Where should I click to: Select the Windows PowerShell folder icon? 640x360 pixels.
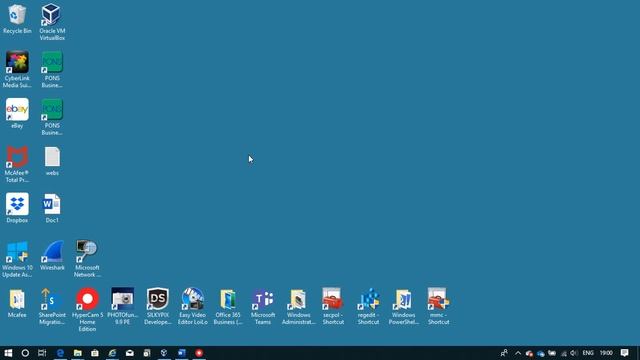[403, 306]
